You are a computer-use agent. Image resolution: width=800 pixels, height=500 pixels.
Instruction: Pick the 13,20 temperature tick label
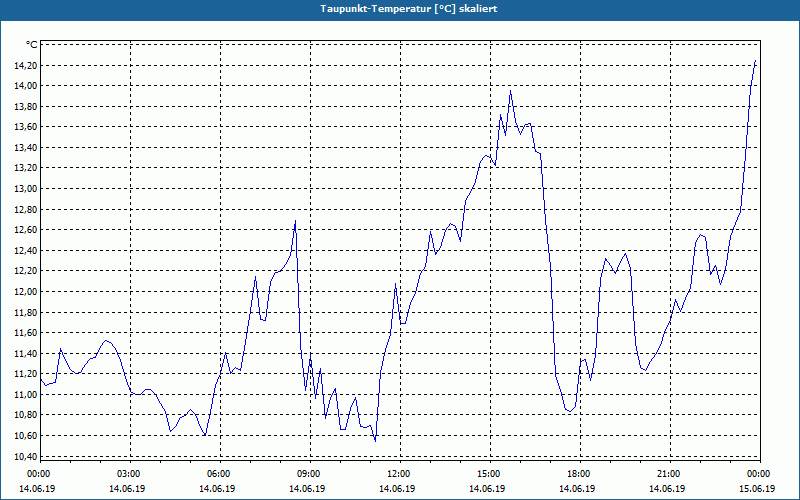click(x=27, y=168)
